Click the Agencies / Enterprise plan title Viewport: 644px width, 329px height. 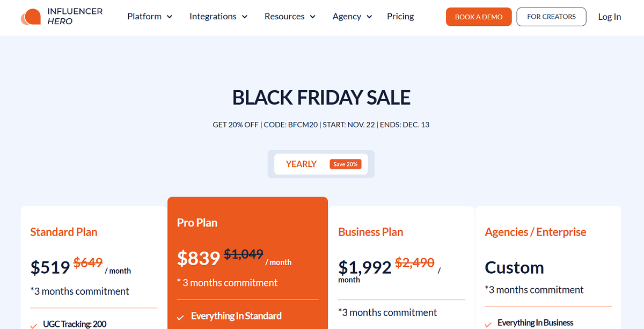(x=535, y=232)
